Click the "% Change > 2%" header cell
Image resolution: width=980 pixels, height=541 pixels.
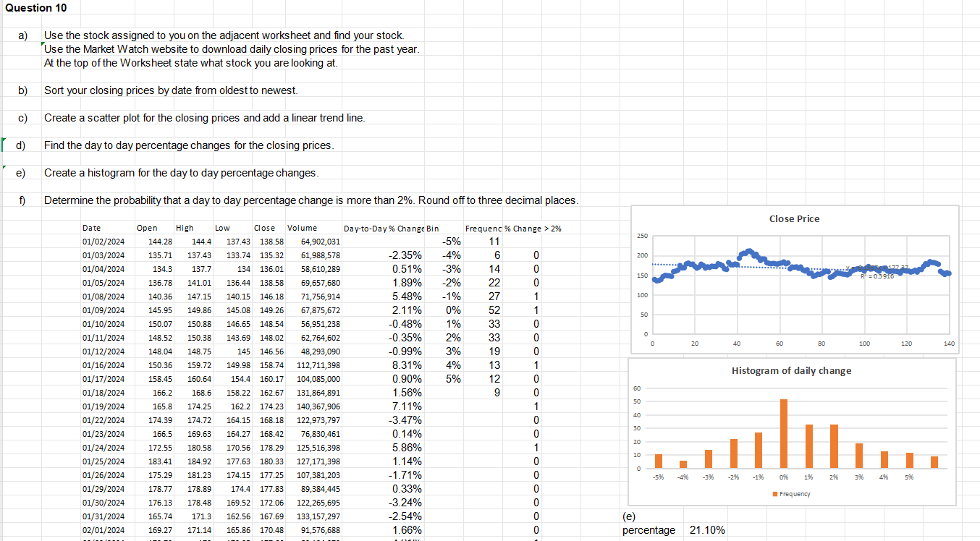(536, 229)
